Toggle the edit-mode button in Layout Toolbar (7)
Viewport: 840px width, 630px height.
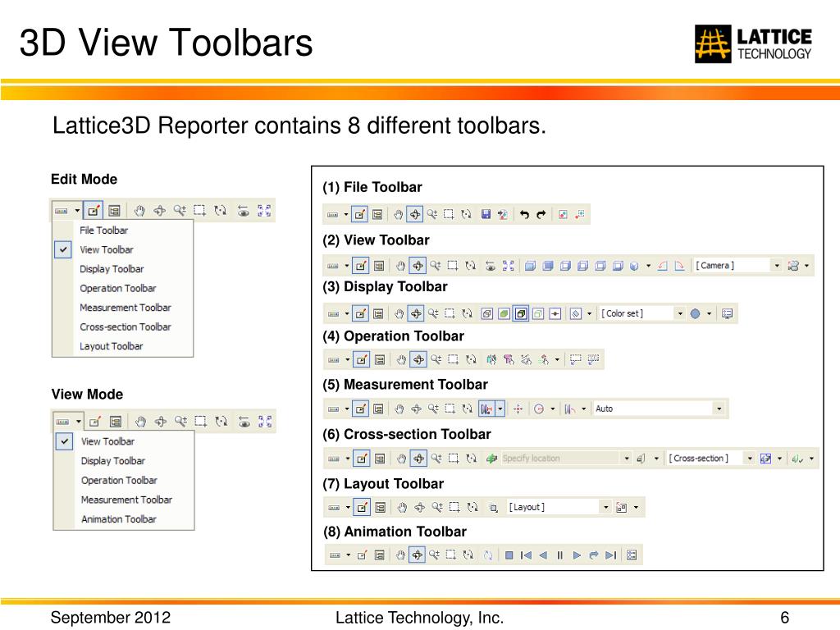pos(362,507)
